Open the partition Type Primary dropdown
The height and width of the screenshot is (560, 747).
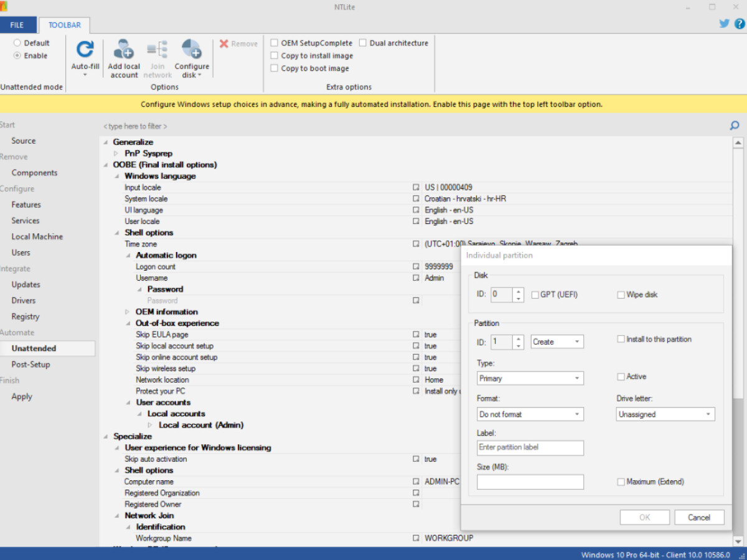(x=530, y=378)
